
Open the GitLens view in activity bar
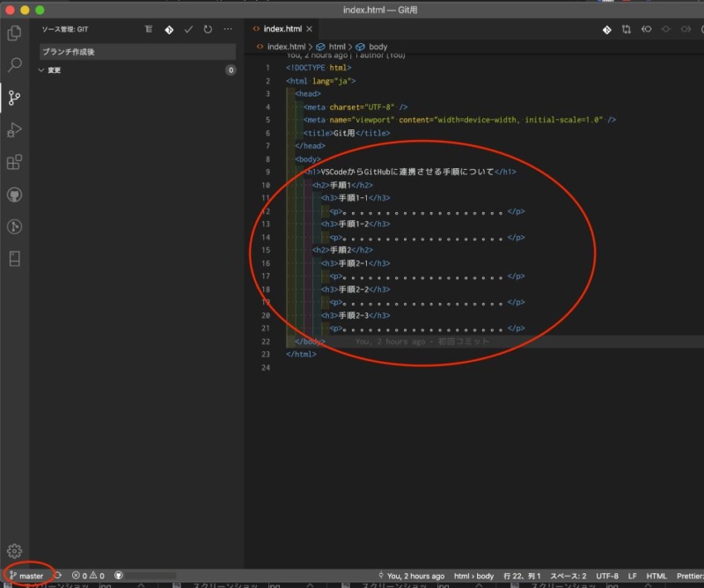pos(14,226)
